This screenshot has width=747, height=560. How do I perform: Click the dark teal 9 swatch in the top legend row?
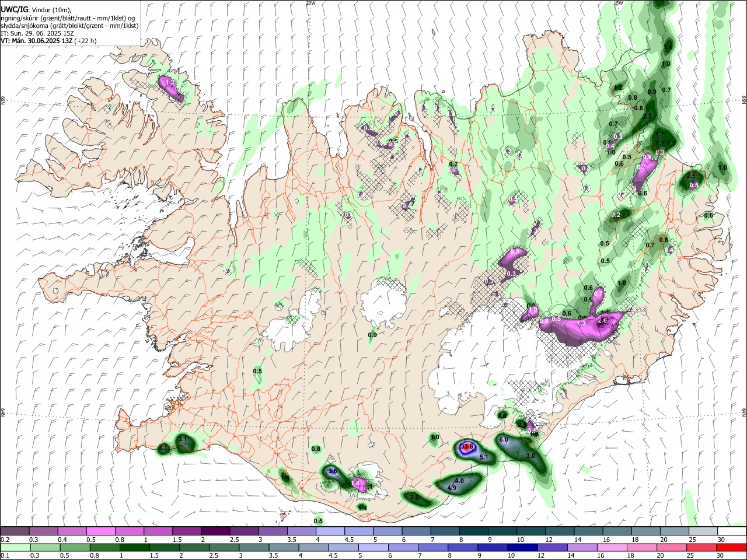click(x=502, y=531)
